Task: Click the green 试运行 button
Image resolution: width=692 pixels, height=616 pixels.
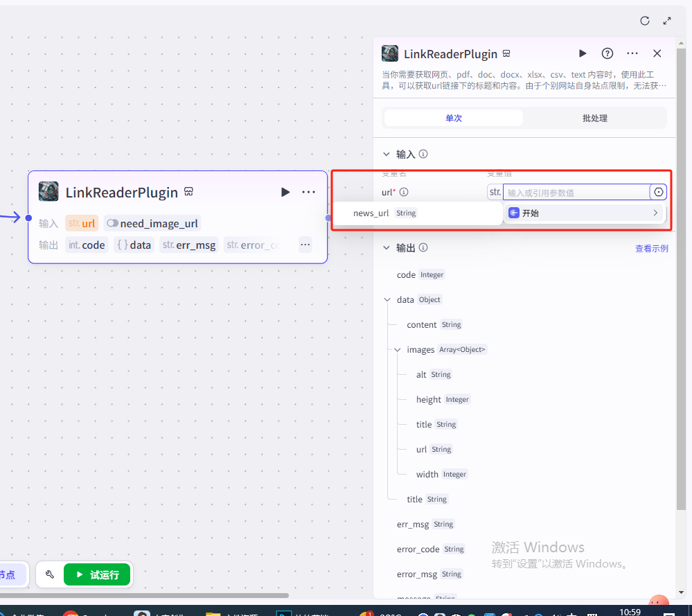Action: click(x=97, y=574)
